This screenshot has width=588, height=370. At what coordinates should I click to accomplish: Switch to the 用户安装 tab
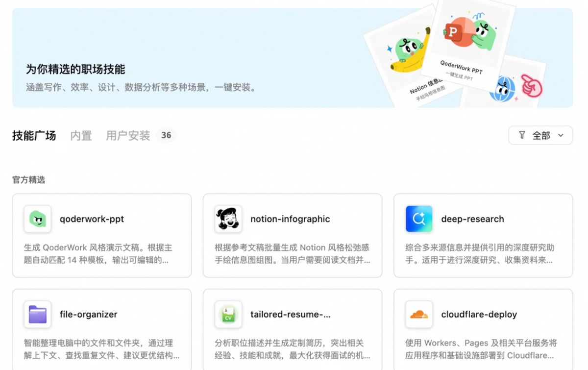(128, 136)
